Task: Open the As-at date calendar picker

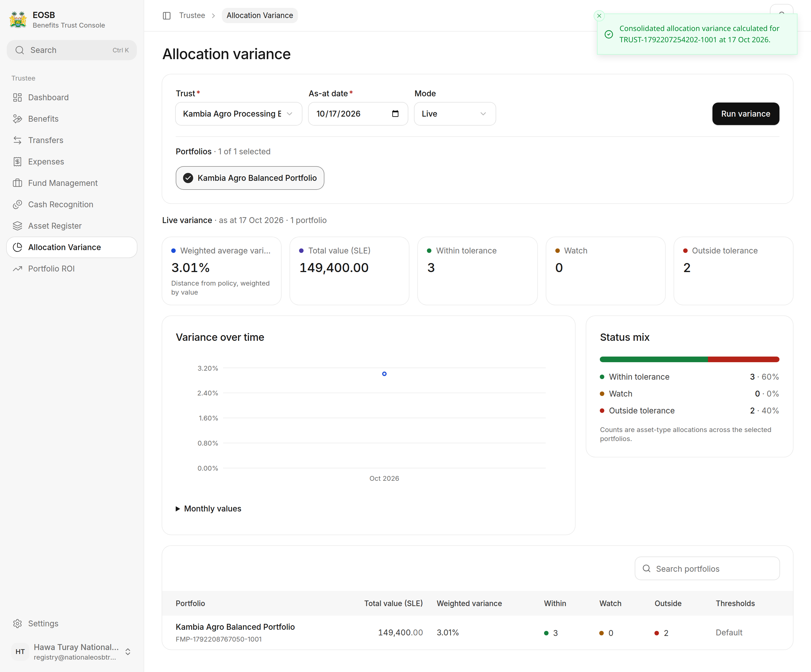Action: point(395,114)
